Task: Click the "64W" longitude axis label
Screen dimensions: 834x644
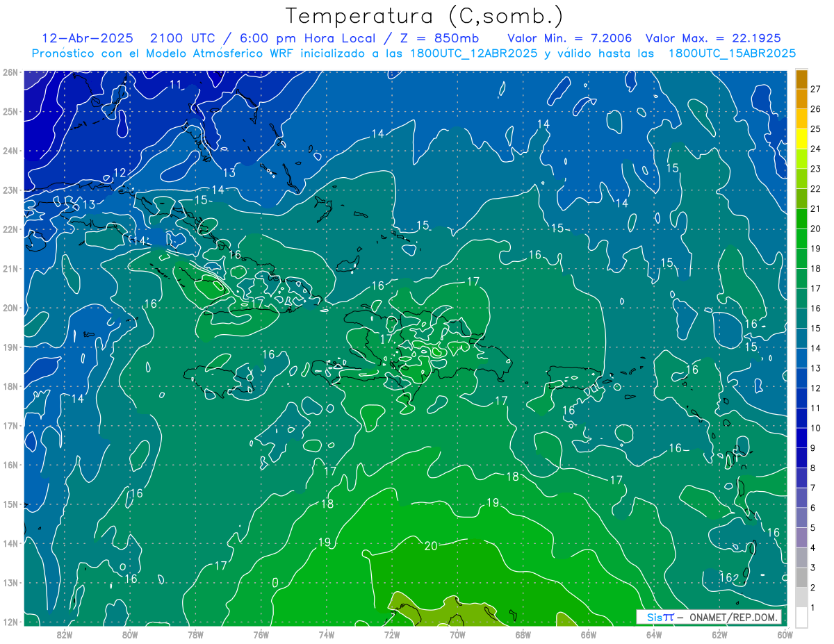Action: click(x=653, y=634)
